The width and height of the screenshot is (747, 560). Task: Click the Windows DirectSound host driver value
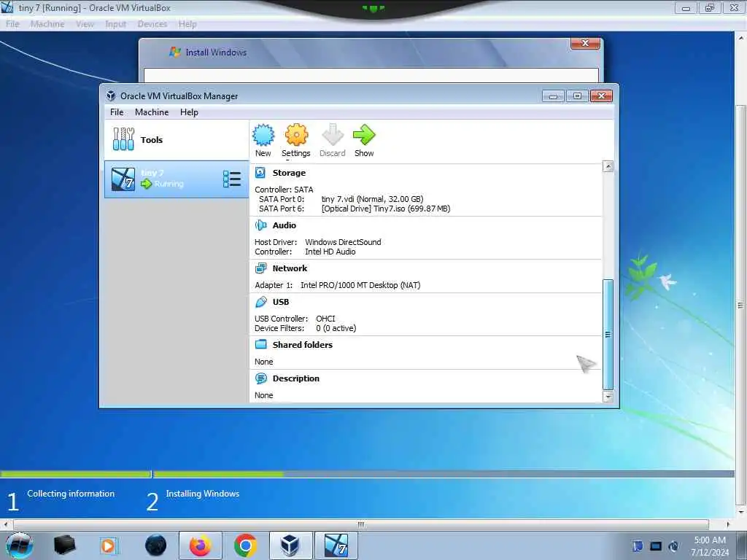[x=343, y=242]
